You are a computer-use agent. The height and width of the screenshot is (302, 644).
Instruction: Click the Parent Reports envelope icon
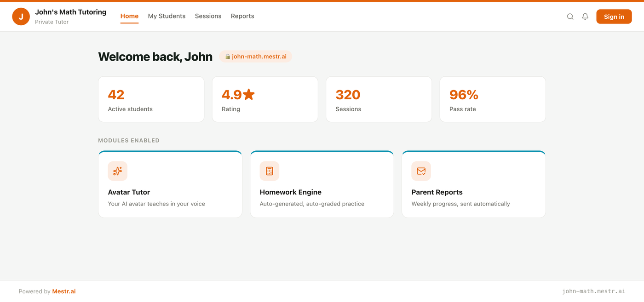[421, 171]
